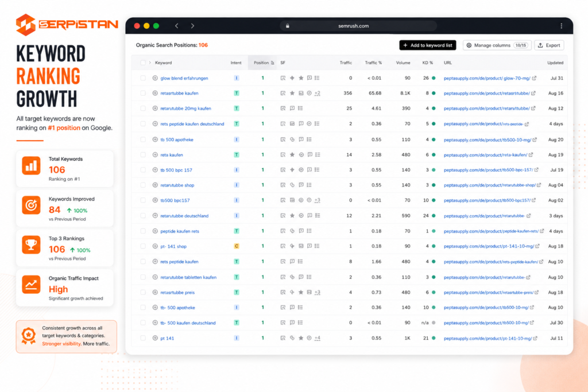
Task: Open the browser three-dot menu
Action: coord(561,26)
